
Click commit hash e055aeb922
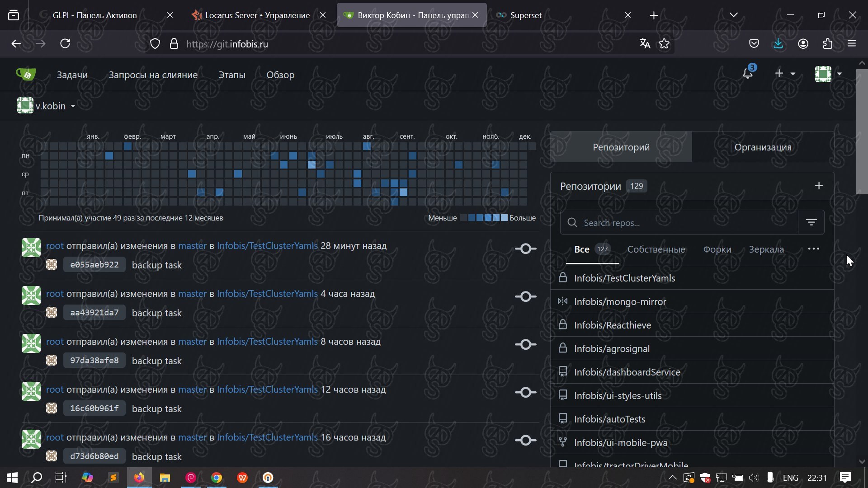coord(94,265)
